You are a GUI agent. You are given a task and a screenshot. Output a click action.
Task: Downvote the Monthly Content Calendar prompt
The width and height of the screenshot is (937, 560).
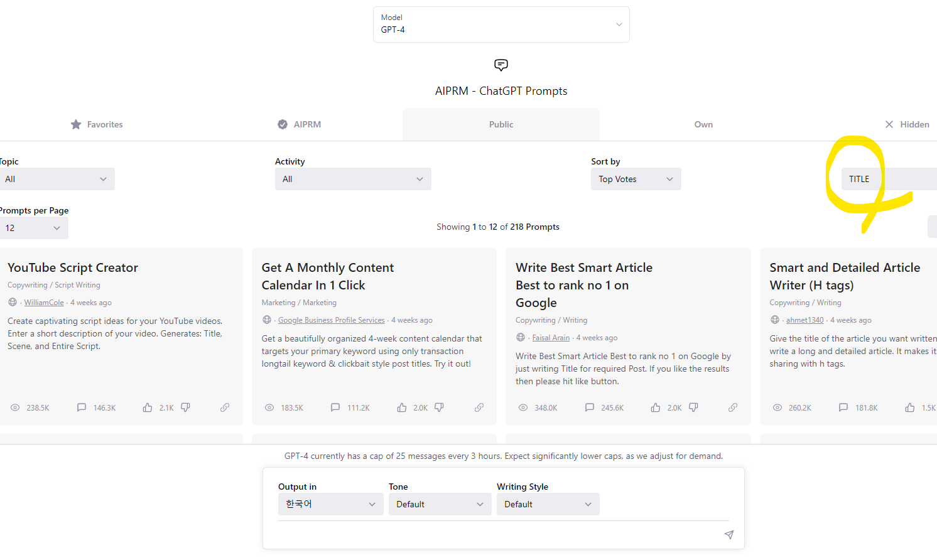439,407
